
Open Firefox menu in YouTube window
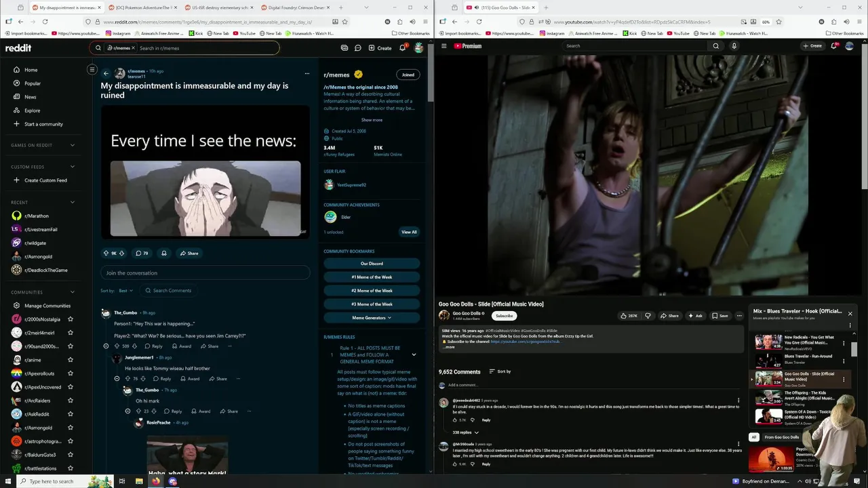pyautogui.click(x=859, y=22)
